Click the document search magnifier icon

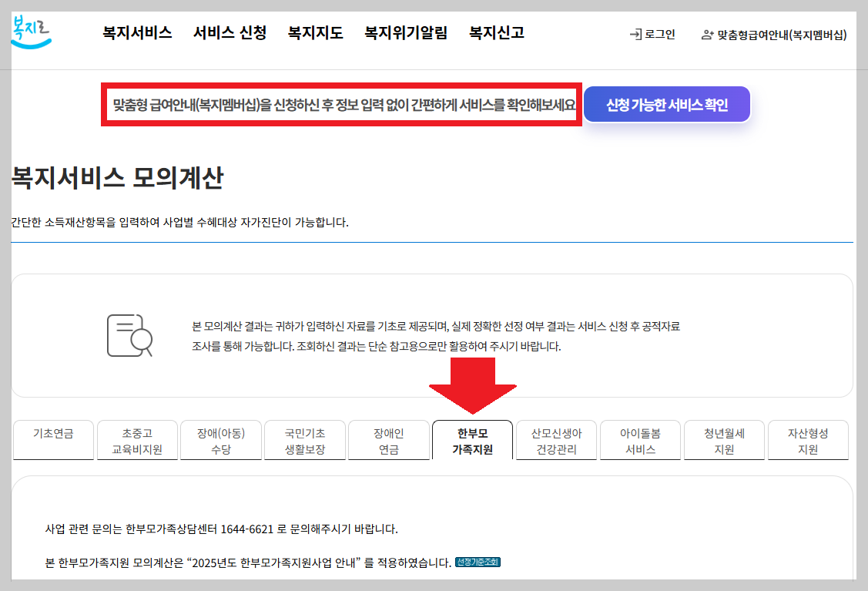129,336
